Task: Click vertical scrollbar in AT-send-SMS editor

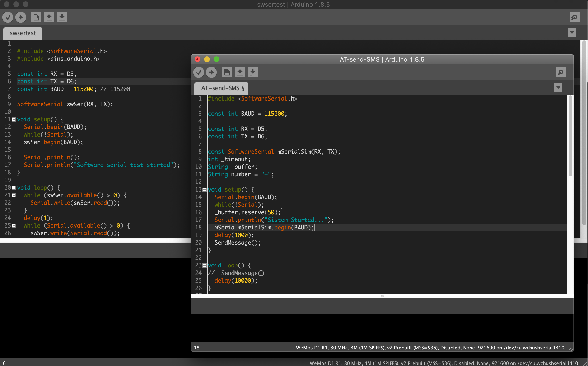Action: point(570,136)
